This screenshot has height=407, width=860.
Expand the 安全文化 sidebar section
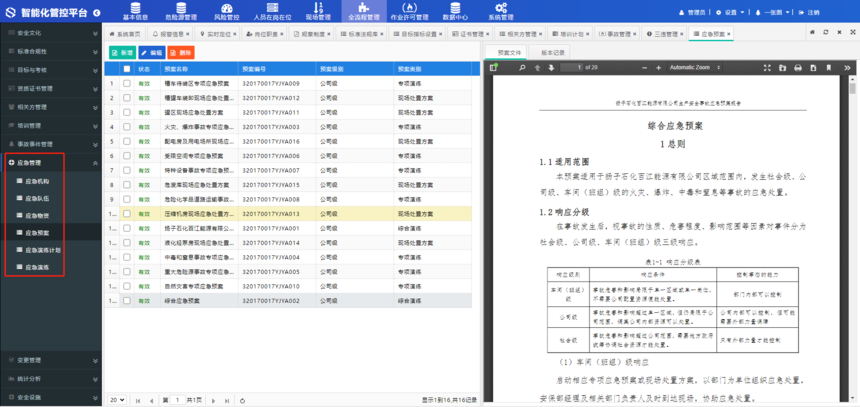click(x=50, y=33)
